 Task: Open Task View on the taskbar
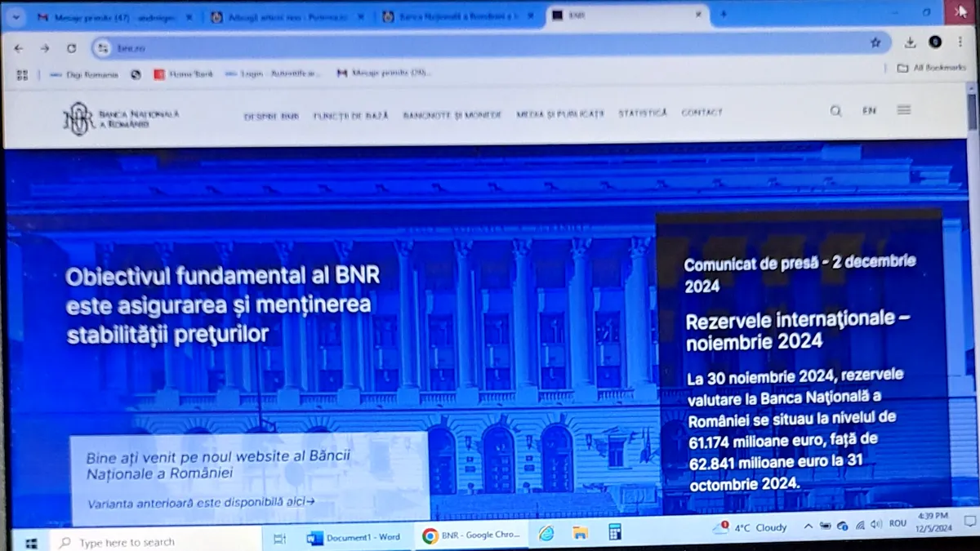pos(279,540)
